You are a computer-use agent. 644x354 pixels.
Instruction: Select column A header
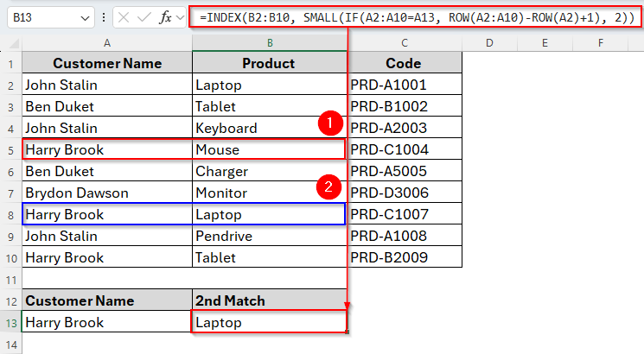107,41
